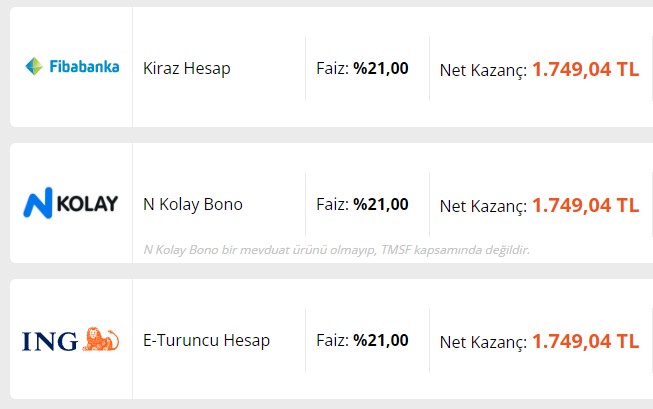653x409 pixels.
Task: Click the Fibabanka green leaf emblem
Action: click(x=33, y=67)
